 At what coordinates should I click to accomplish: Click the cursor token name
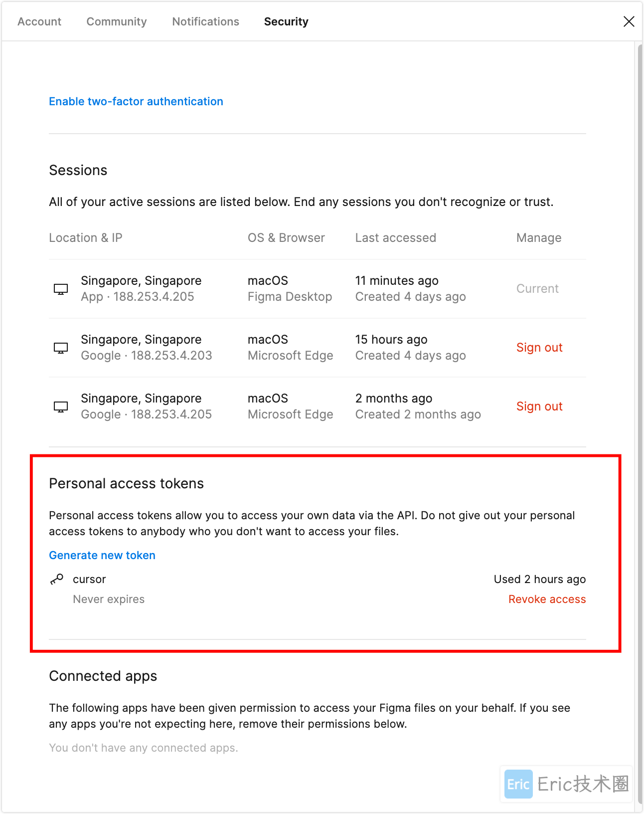tap(89, 579)
